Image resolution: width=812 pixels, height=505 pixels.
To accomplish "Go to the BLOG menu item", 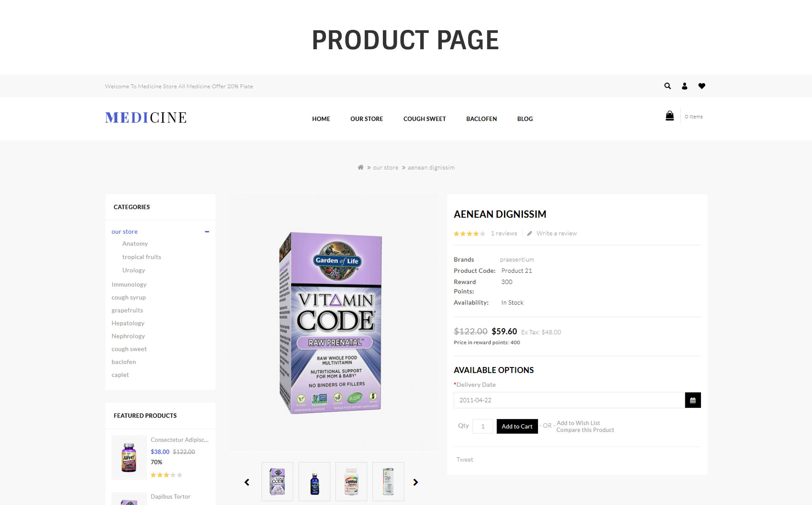I will 525,119.
